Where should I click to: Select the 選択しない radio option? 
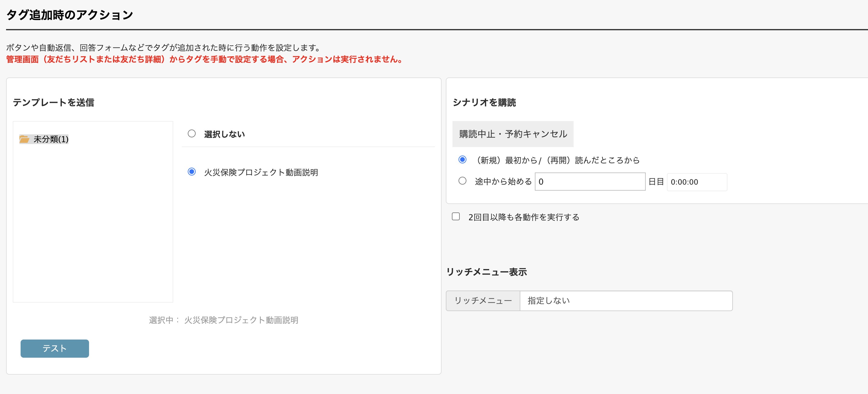pos(192,134)
